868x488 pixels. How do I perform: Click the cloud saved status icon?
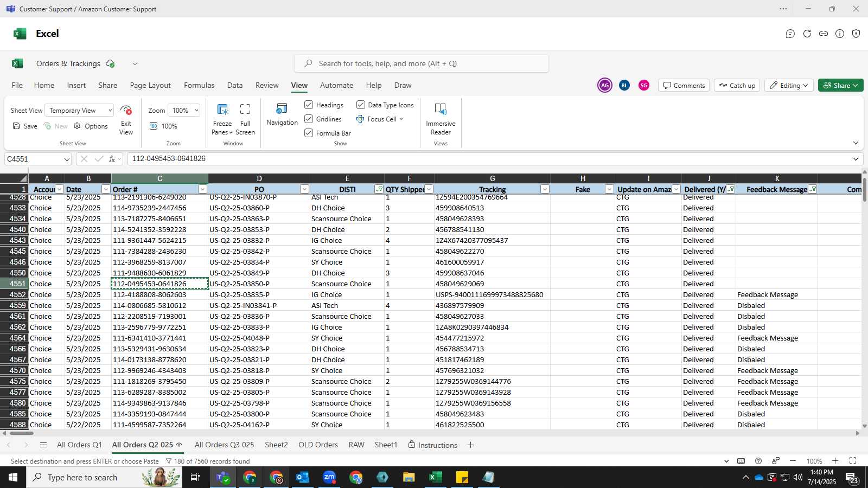point(110,63)
